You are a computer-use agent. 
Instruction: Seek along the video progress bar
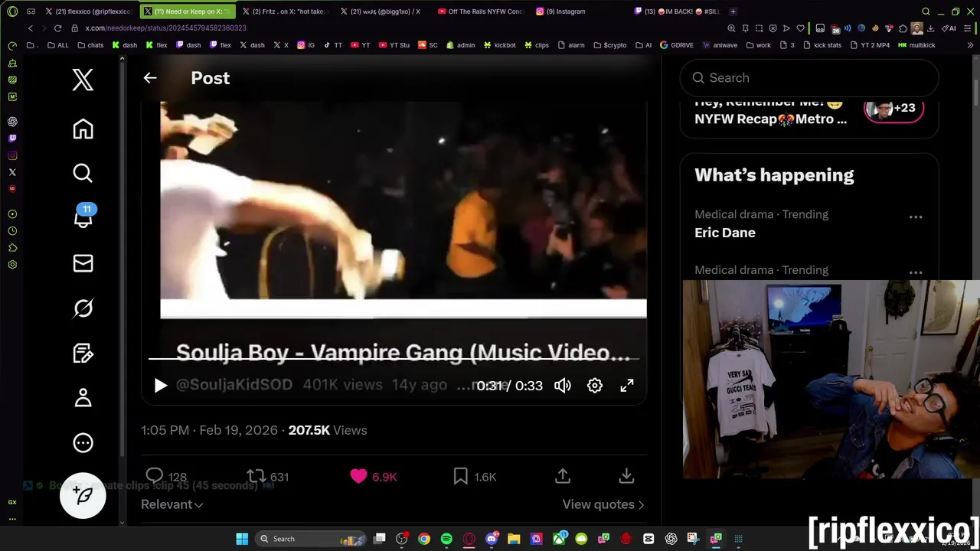click(x=394, y=357)
